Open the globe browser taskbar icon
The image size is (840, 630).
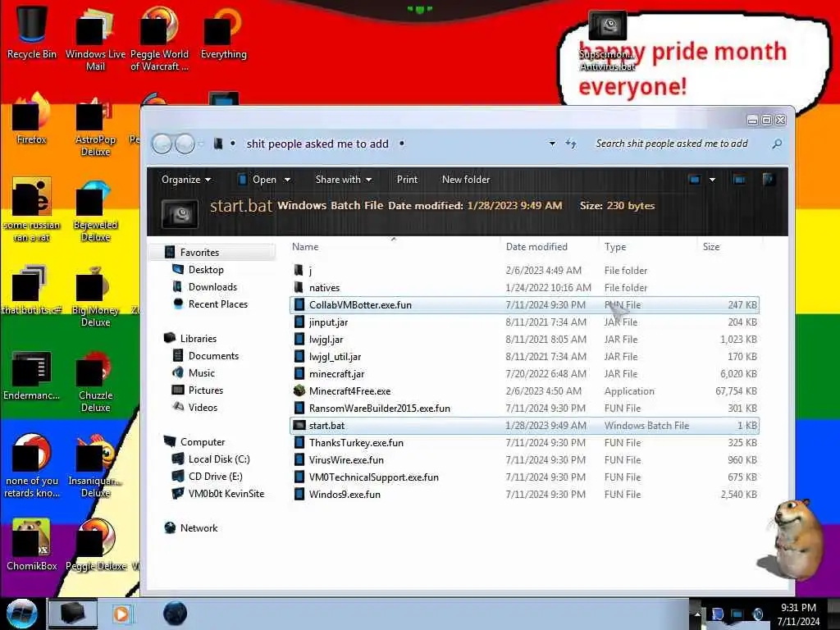(x=176, y=614)
